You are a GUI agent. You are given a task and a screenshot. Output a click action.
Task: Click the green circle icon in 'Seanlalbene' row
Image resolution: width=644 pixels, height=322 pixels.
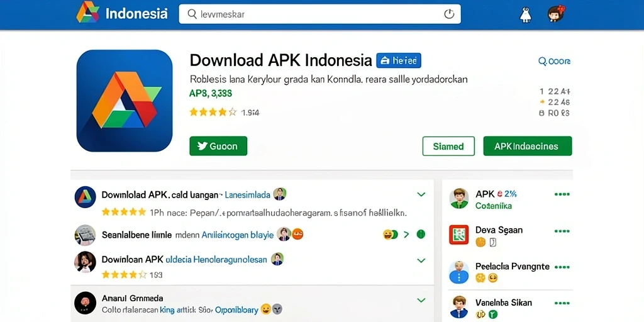pos(421,235)
